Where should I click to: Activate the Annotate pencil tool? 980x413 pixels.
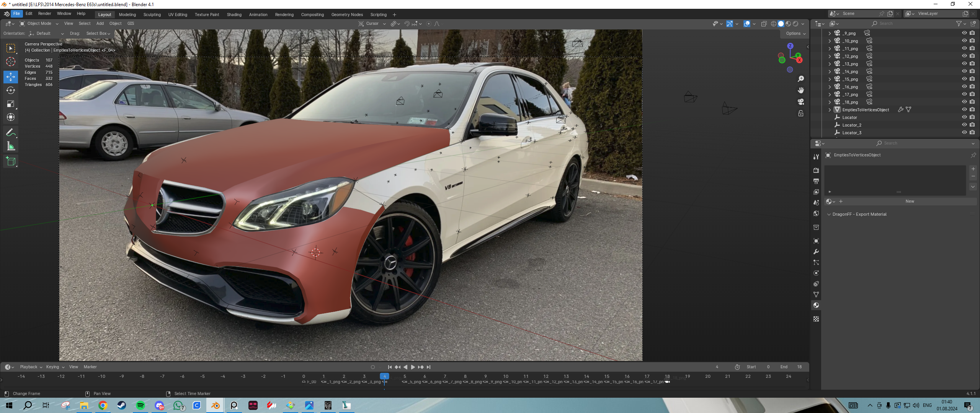click(11, 133)
